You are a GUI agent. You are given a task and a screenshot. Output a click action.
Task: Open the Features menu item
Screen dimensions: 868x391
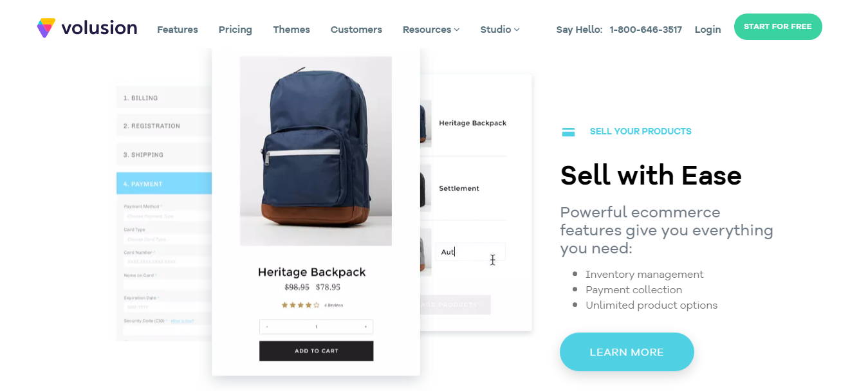coord(178,30)
